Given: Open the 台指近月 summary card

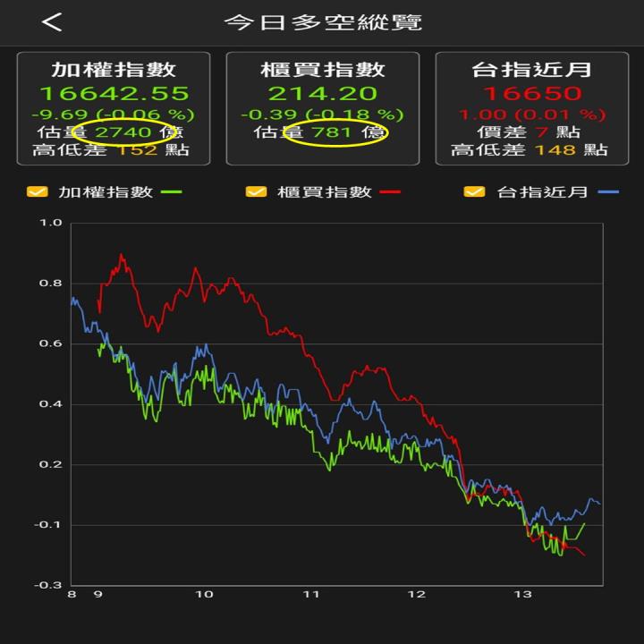Looking at the screenshot, I should [531, 108].
